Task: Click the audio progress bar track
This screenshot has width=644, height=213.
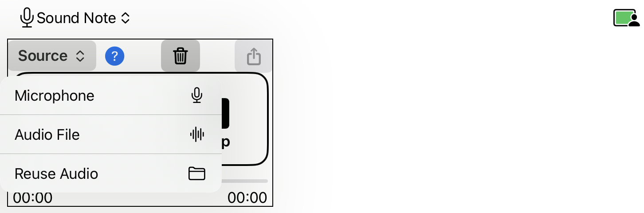Action: tap(245, 181)
